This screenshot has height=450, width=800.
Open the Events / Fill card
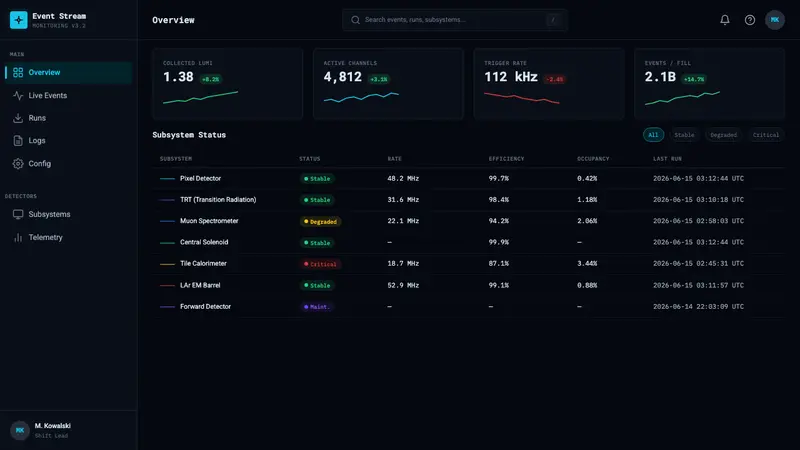click(x=710, y=84)
